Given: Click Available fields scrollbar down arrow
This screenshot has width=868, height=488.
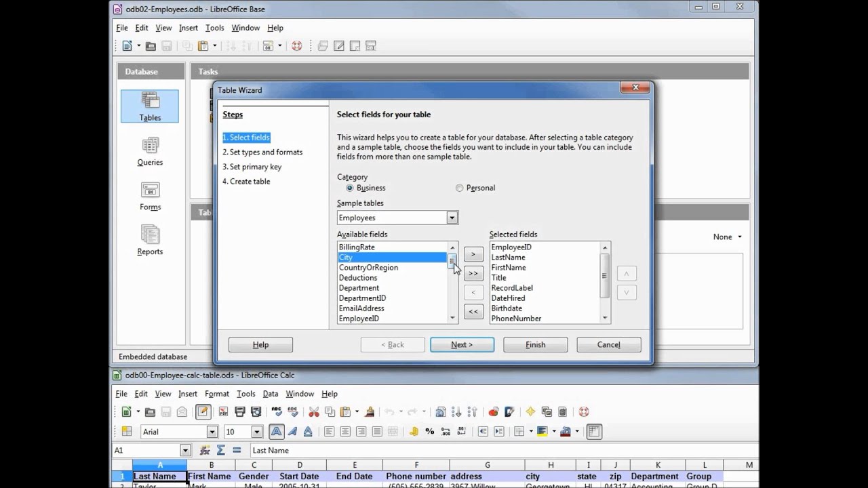Looking at the screenshot, I should 452,318.
